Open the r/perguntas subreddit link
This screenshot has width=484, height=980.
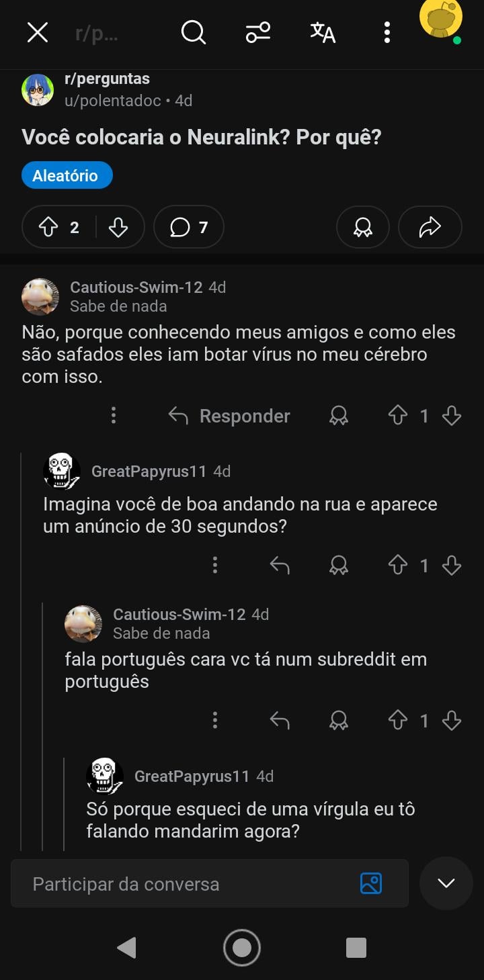[107, 79]
